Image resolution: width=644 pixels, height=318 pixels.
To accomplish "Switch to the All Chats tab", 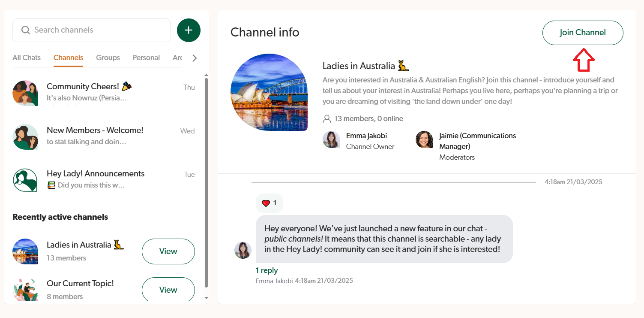I will coord(27,58).
